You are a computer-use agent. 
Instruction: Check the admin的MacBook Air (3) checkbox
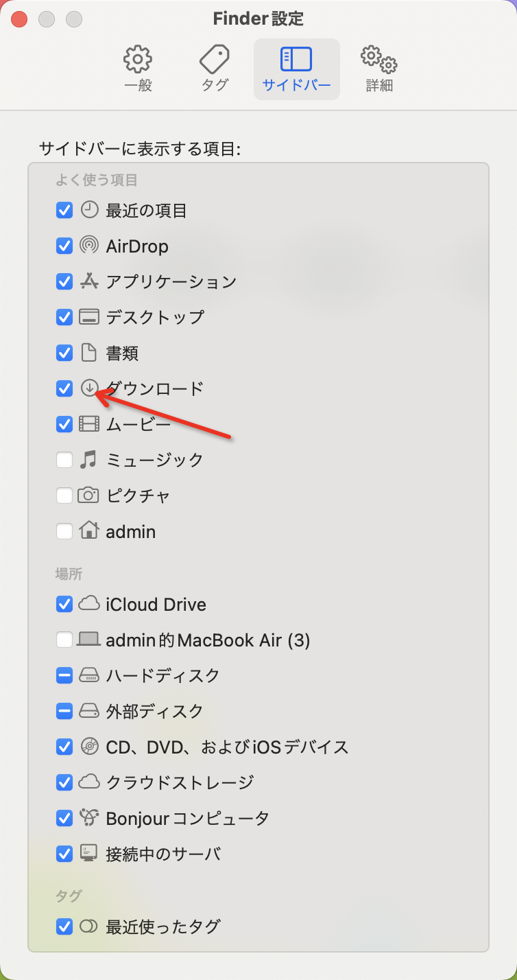(x=64, y=640)
